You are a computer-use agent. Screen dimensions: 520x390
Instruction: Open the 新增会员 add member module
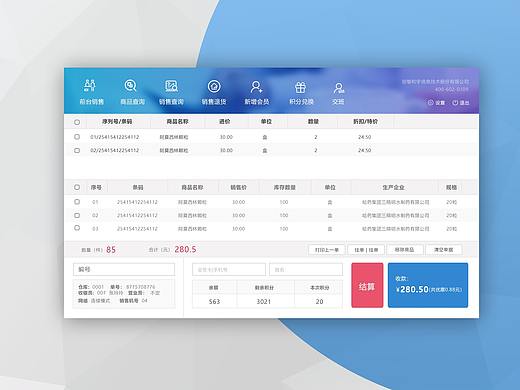pos(257,92)
